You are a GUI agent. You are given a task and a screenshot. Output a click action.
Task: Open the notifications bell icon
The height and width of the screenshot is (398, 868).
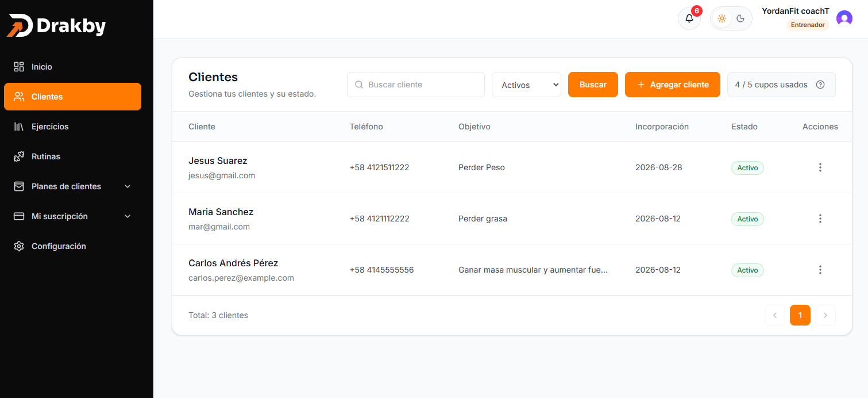(689, 18)
